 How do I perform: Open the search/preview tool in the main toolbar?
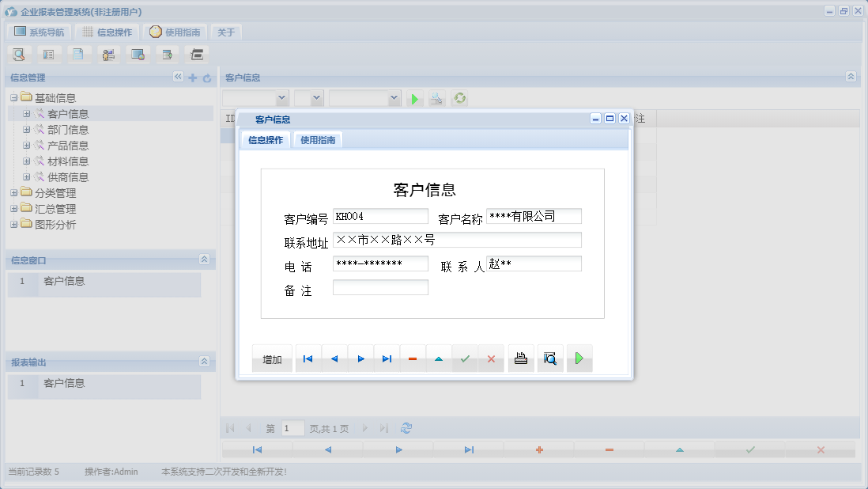19,54
